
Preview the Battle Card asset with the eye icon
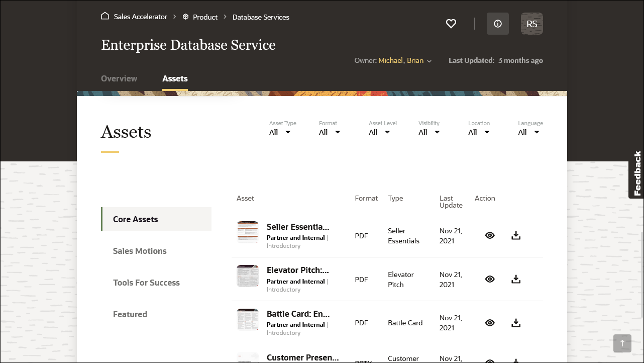pos(490,322)
